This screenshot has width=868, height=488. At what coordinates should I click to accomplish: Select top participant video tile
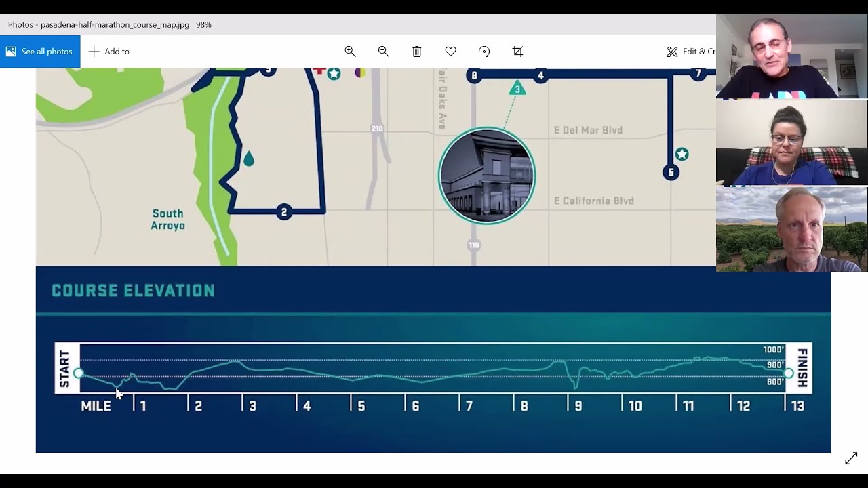792,56
